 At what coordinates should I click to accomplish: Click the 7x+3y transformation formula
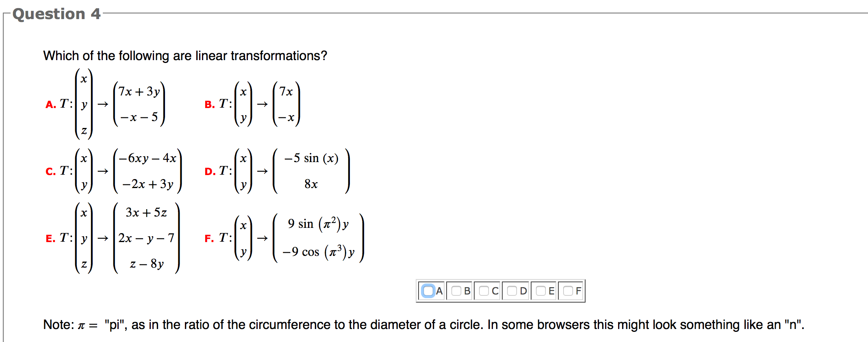pos(140,91)
